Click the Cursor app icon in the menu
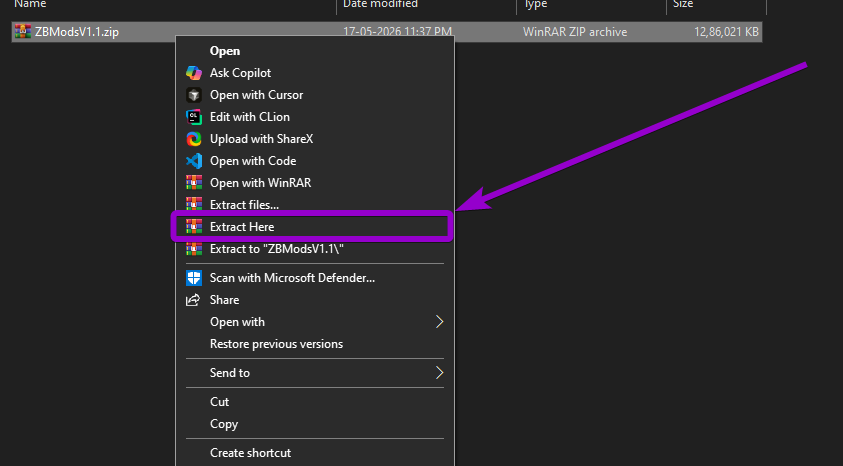Image resolution: width=843 pixels, height=466 pixels. click(194, 95)
